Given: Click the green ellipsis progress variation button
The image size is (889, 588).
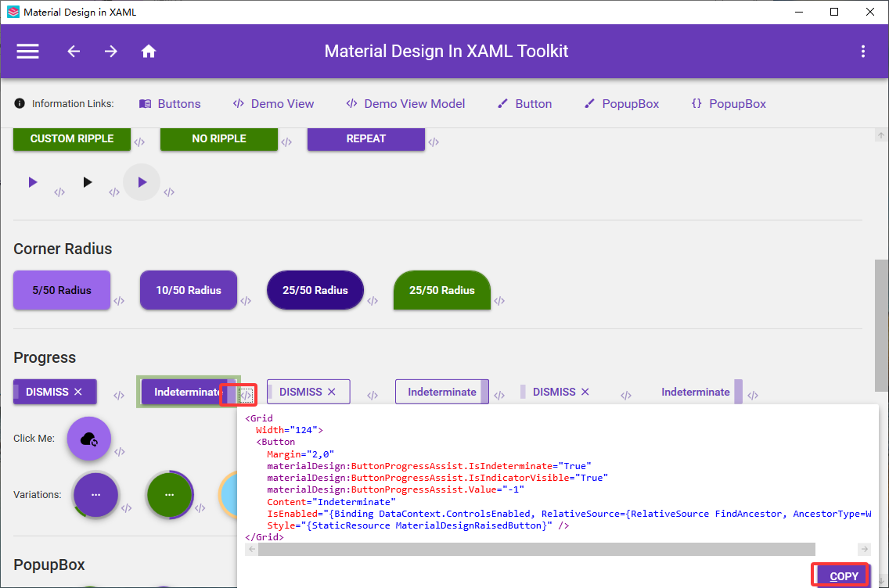Looking at the screenshot, I should coord(170,494).
